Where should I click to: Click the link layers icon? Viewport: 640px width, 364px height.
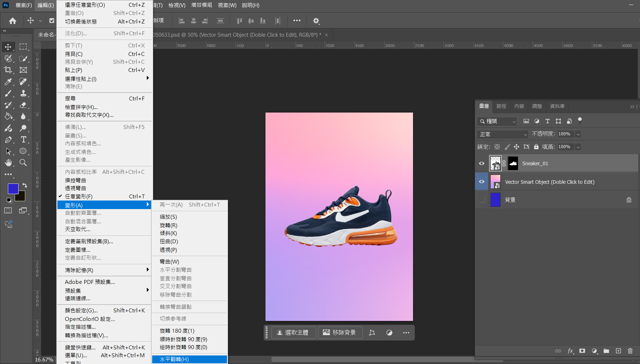[558, 351]
